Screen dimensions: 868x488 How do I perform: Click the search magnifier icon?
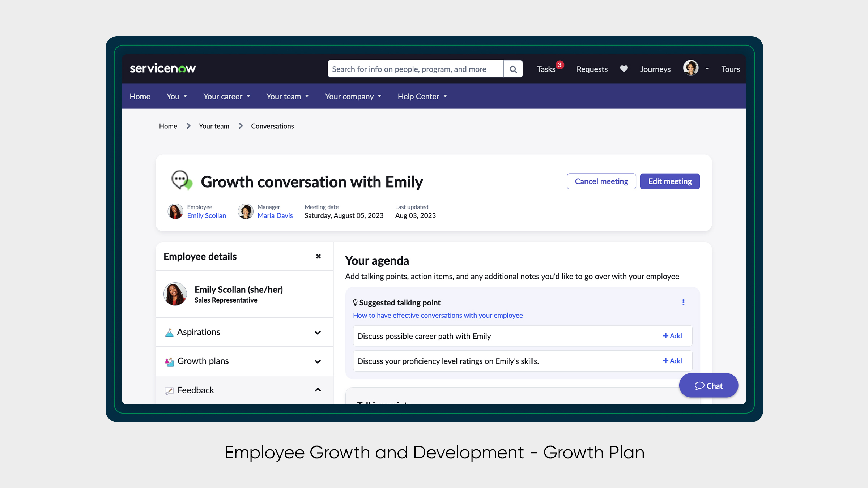(513, 69)
